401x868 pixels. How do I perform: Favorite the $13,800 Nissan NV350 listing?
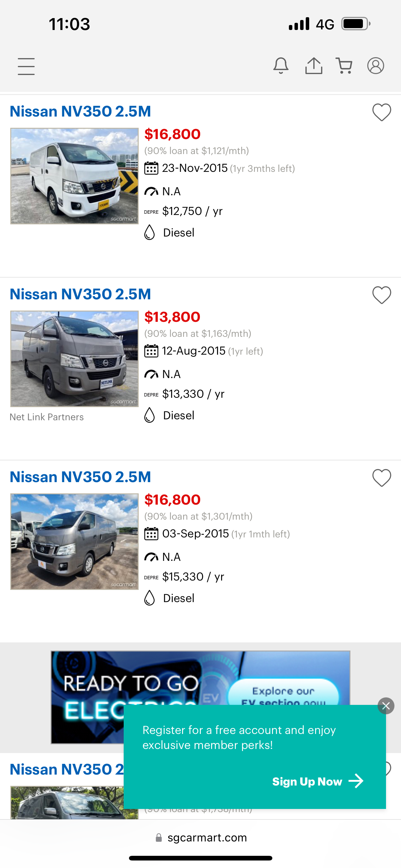[x=381, y=295]
